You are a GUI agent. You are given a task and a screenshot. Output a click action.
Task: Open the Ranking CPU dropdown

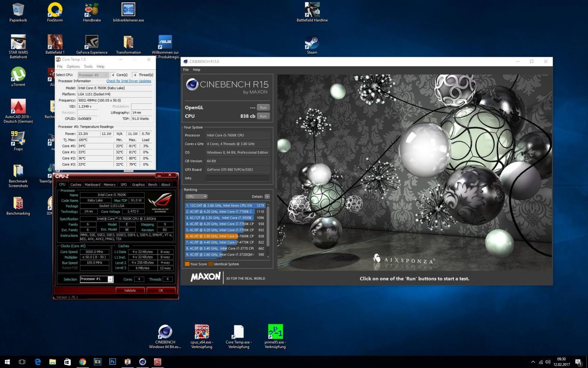196,197
